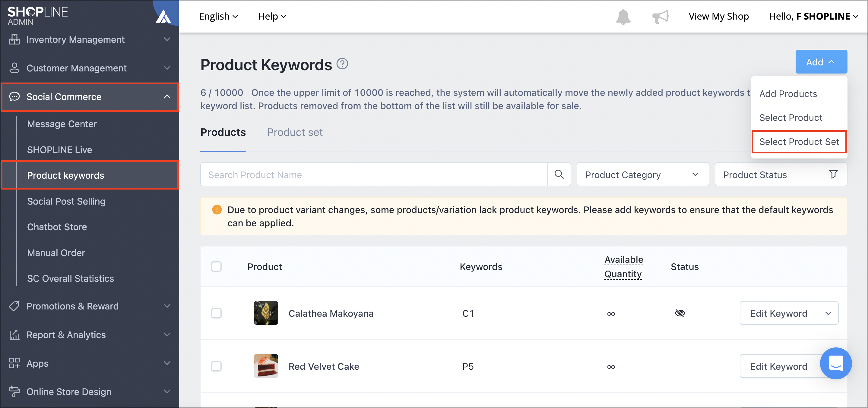This screenshot has width=868, height=408.
Task: Click the Calathea Makoyana product thumbnail
Action: 266,313
